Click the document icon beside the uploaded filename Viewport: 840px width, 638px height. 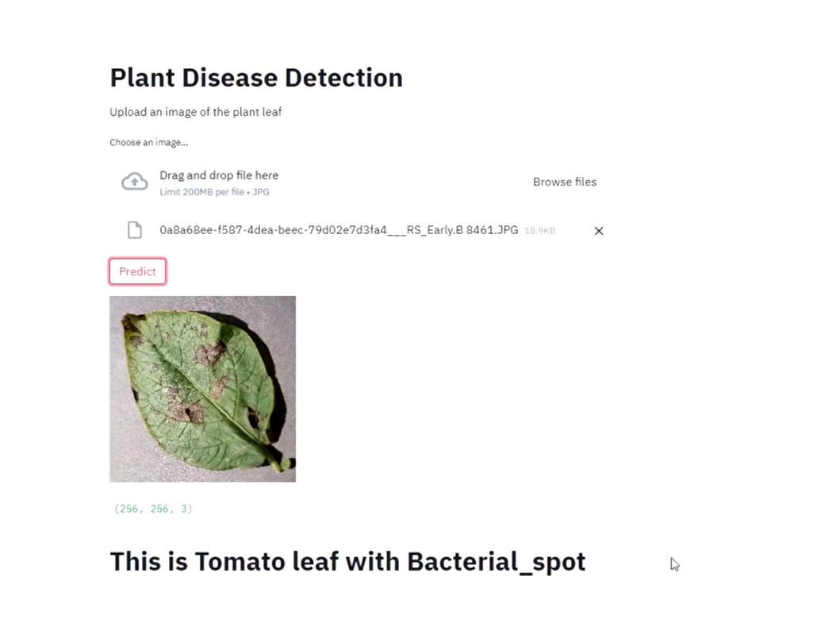(134, 230)
